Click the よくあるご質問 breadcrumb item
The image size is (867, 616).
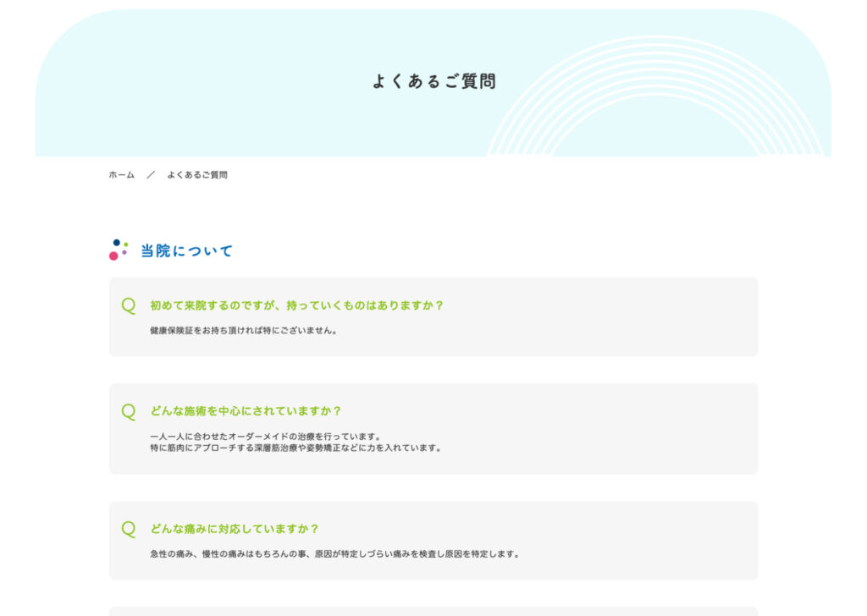pos(197,175)
